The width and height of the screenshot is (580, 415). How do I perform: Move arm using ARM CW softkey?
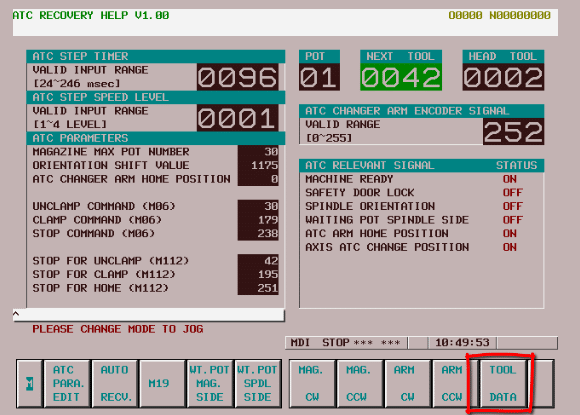[x=408, y=384]
